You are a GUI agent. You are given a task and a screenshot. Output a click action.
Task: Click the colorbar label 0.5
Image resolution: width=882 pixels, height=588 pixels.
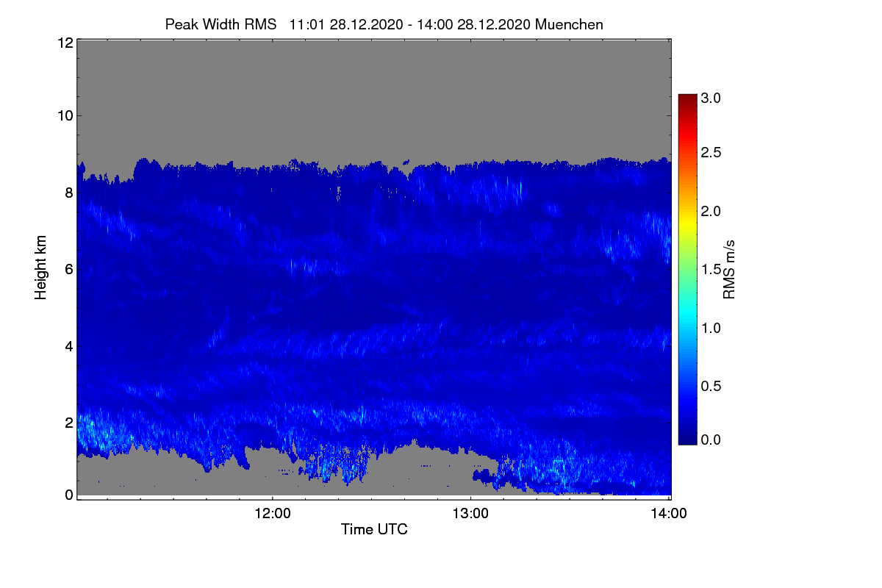(x=711, y=384)
